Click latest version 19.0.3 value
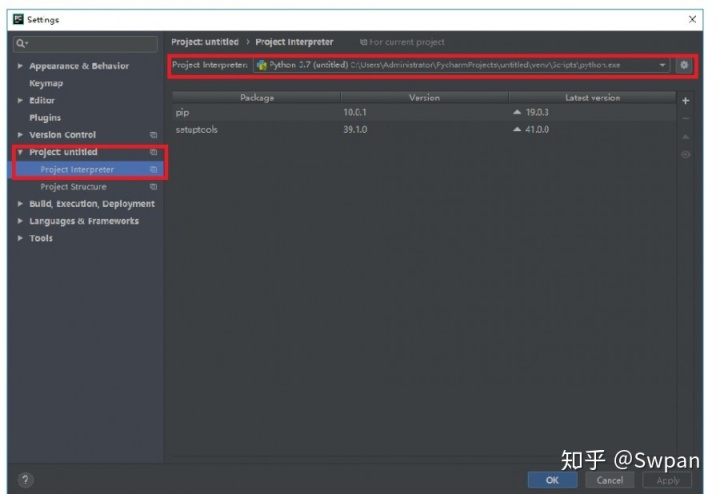The height and width of the screenshot is (494, 720). (537, 112)
